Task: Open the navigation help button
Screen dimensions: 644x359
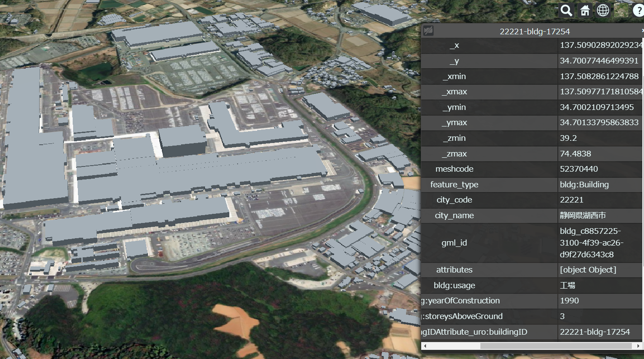Action: 639,10
